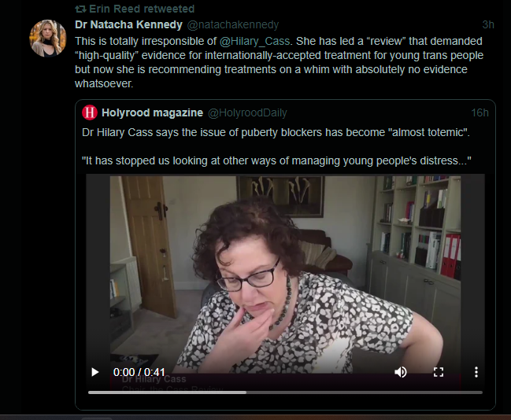Click the retweet icon beside Erin Reed
511x420 pixels.
[80, 9]
